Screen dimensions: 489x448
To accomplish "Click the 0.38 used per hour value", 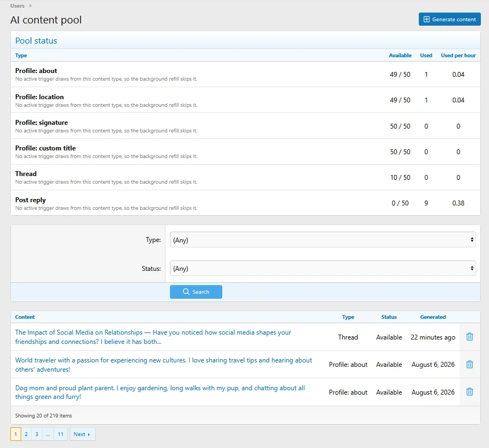I will [458, 203].
